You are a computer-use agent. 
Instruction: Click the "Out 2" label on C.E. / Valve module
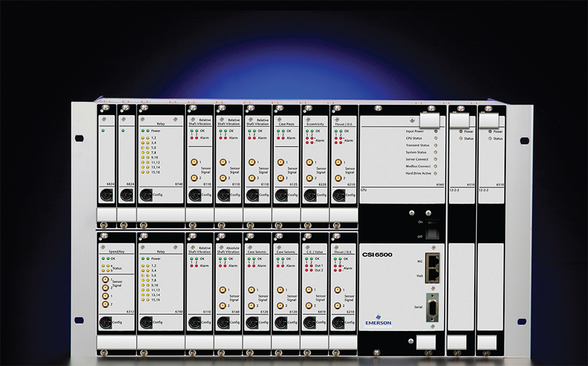point(319,270)
